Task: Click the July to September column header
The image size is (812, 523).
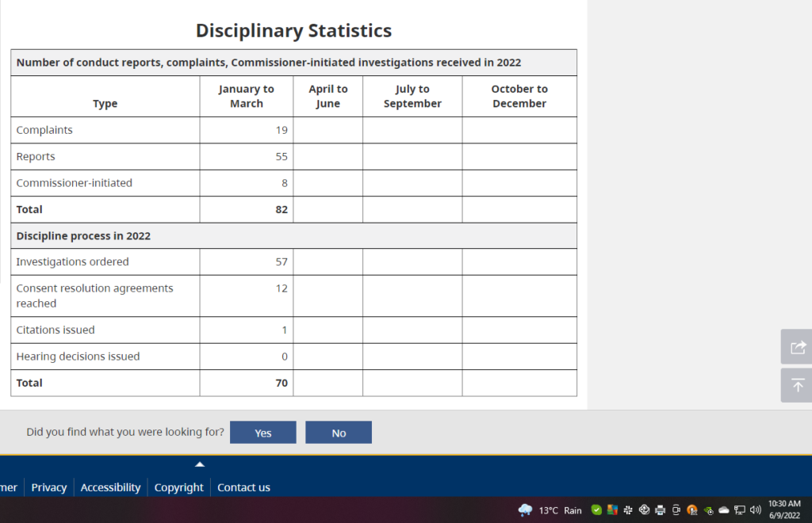Action: point(412,96)
